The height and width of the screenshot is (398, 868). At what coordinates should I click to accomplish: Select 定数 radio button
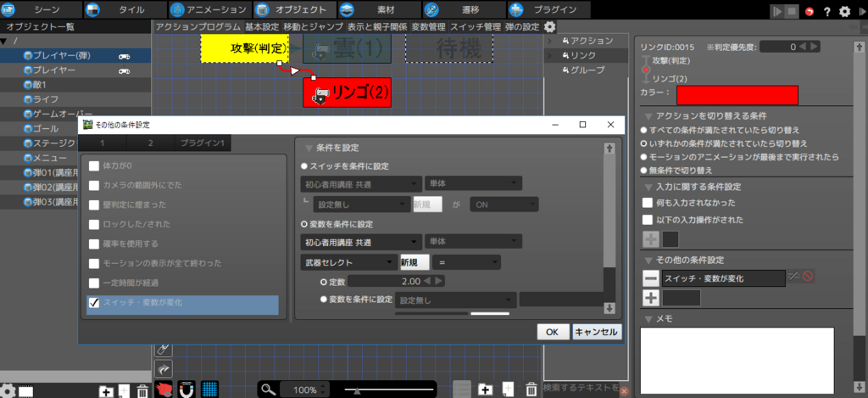pos(324,282)
